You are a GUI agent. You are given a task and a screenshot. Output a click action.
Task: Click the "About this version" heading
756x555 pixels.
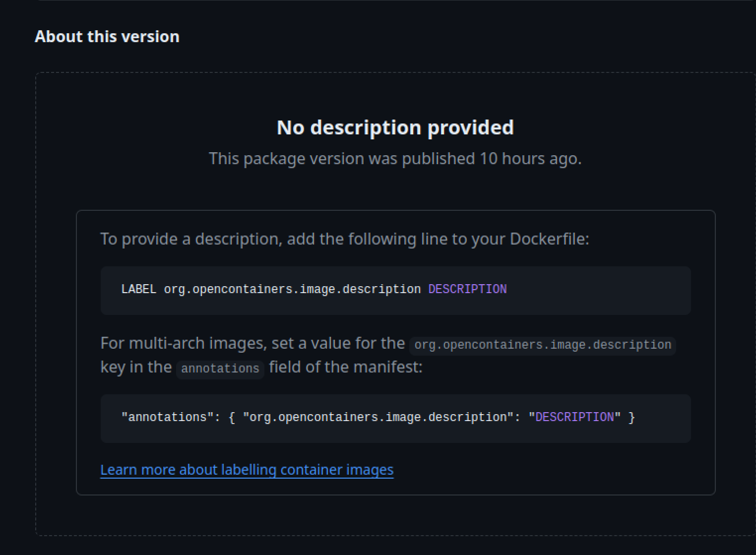(107, 37)
